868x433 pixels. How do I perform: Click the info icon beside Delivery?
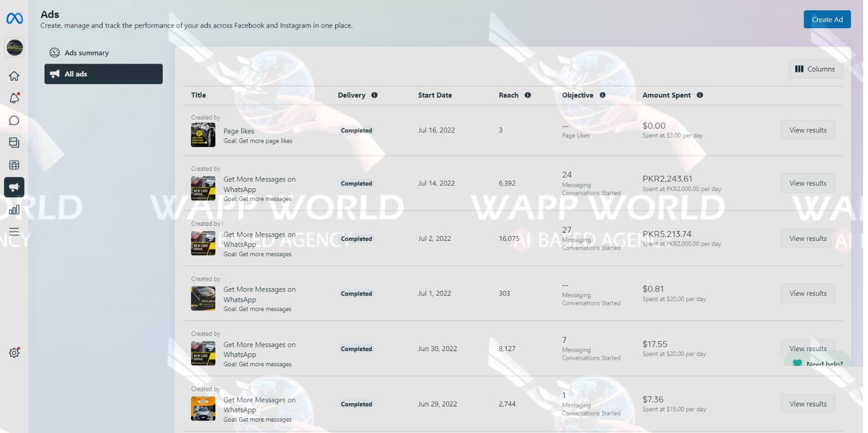pos(374,95)
